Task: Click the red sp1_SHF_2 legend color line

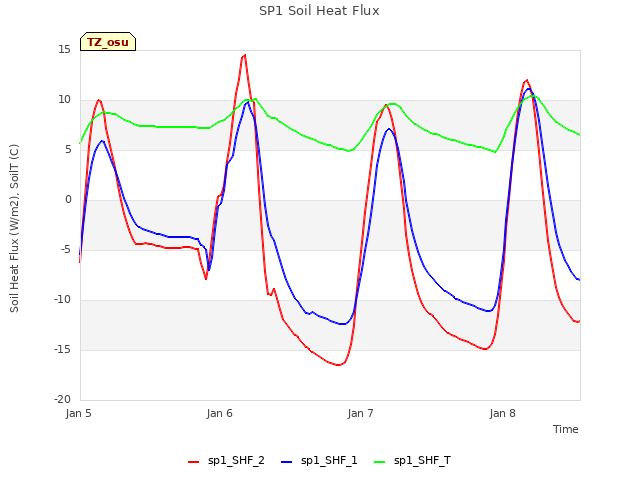Action: click(193, 462)
